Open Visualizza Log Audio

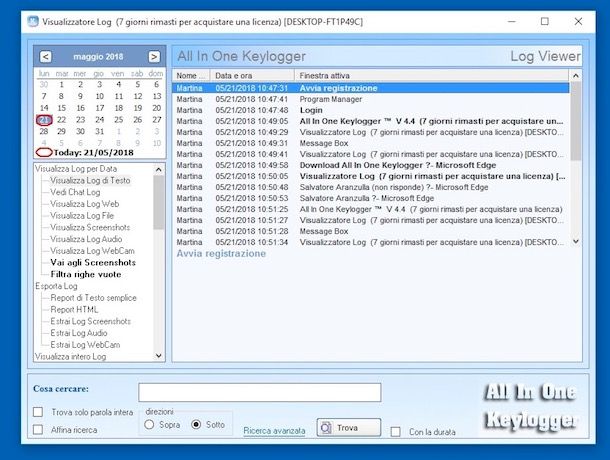(86, 239)
